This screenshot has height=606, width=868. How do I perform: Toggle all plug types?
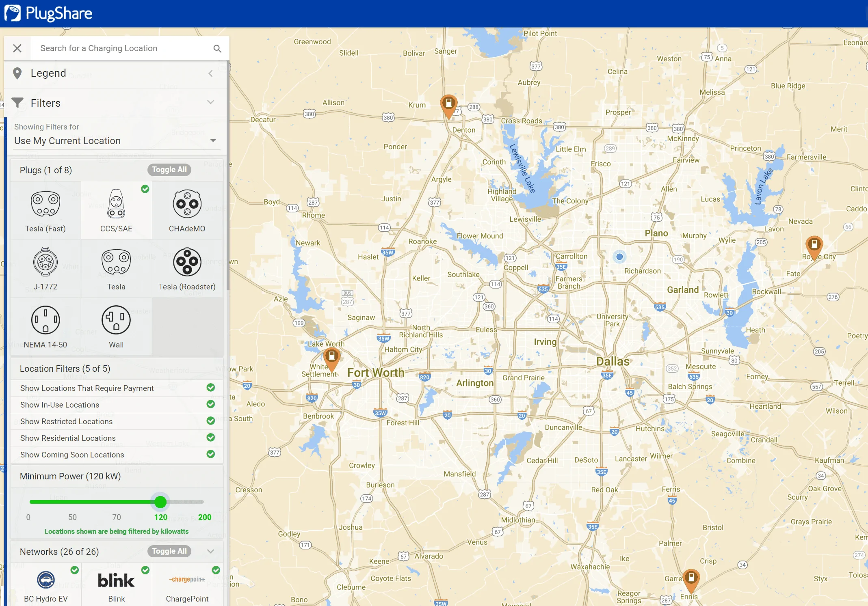click(169, 170)
